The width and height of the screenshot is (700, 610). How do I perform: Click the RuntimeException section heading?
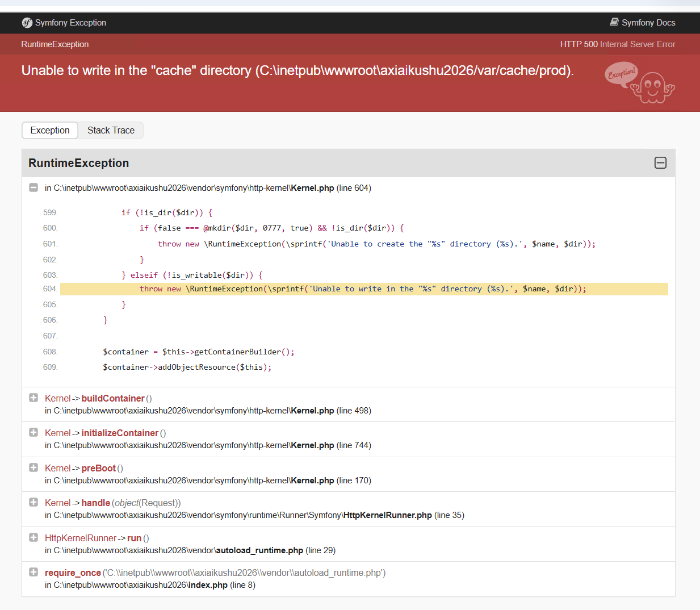coord(78,163)
